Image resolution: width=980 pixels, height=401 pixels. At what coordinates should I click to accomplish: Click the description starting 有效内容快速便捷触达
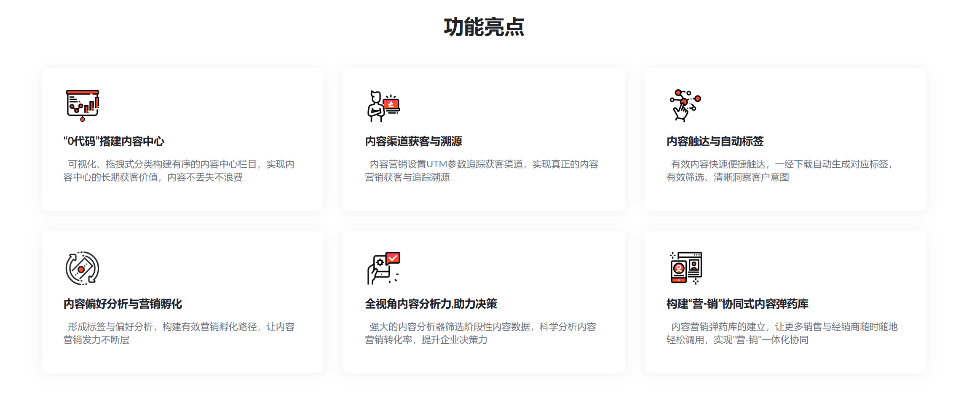(x=780, y=171)
